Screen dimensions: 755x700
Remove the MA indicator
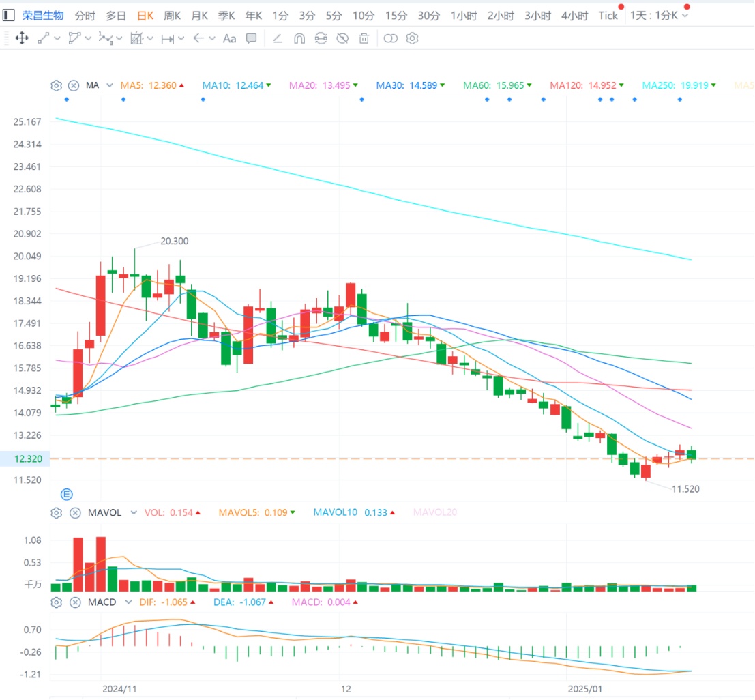tap(74, 86)
